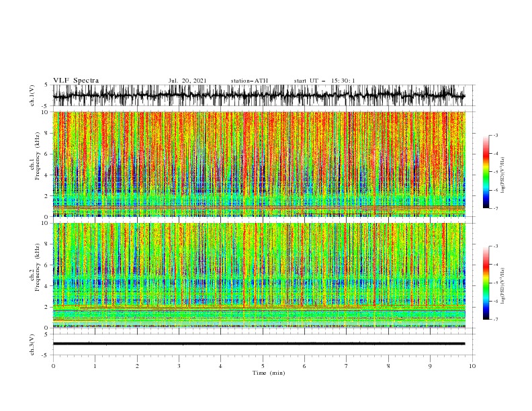Click time axis tick label "1"
This screenshot has height=411, width=532.
pos(95,366)
